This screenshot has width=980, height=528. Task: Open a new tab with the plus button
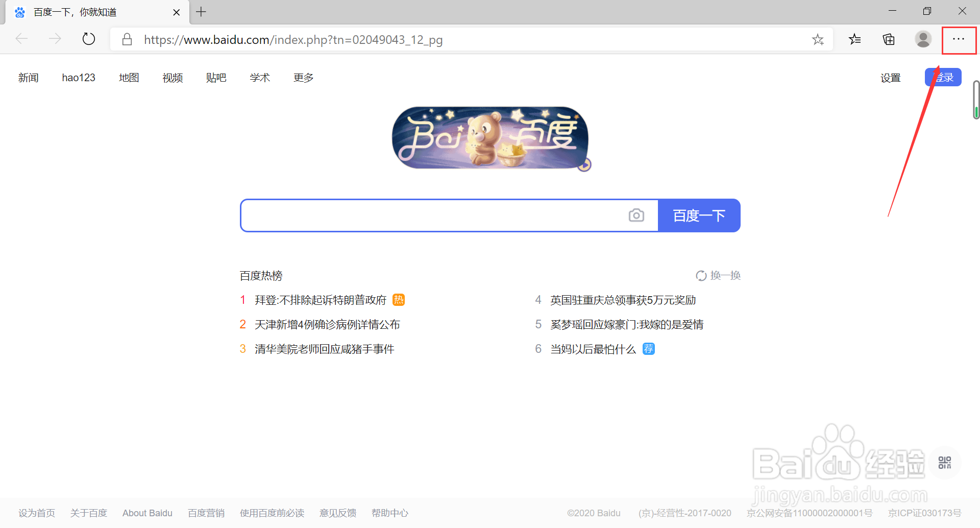pos(201,12)
